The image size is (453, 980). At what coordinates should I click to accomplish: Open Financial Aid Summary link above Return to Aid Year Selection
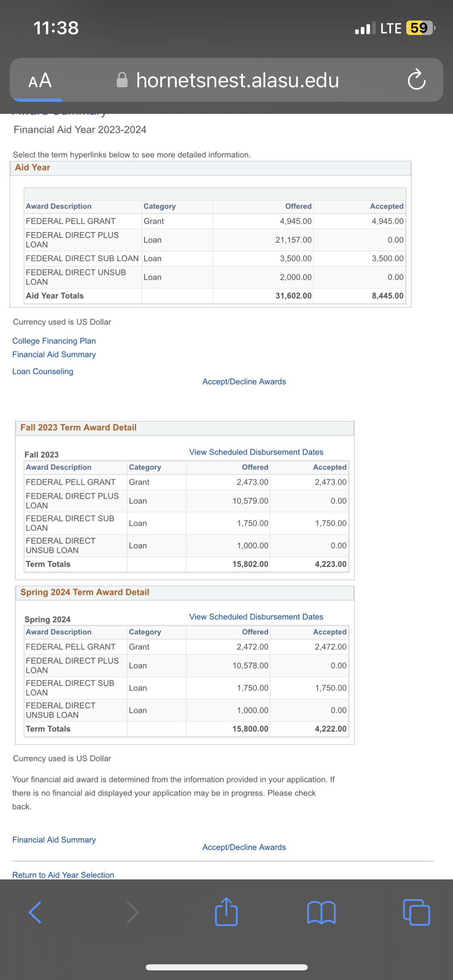54,840
